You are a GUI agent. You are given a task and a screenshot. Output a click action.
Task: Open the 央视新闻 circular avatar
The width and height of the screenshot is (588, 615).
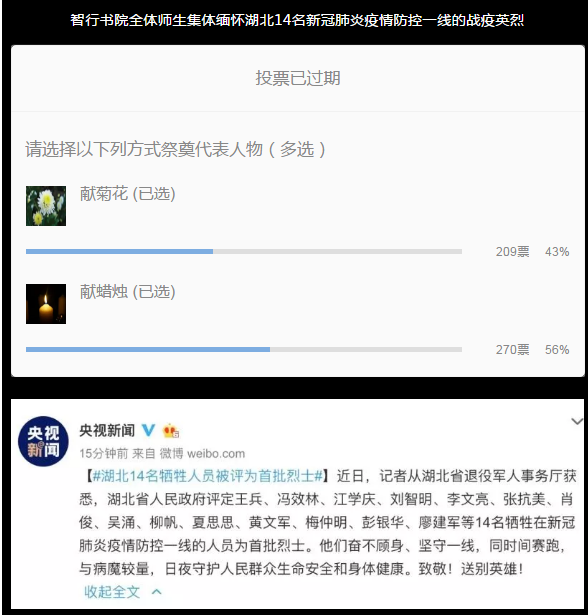click(x=43, y=441)
